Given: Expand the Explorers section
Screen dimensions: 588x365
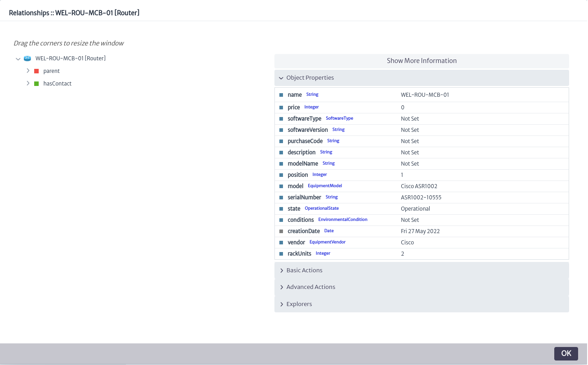Looking at the screenshot, I should [x=422, y=304].
